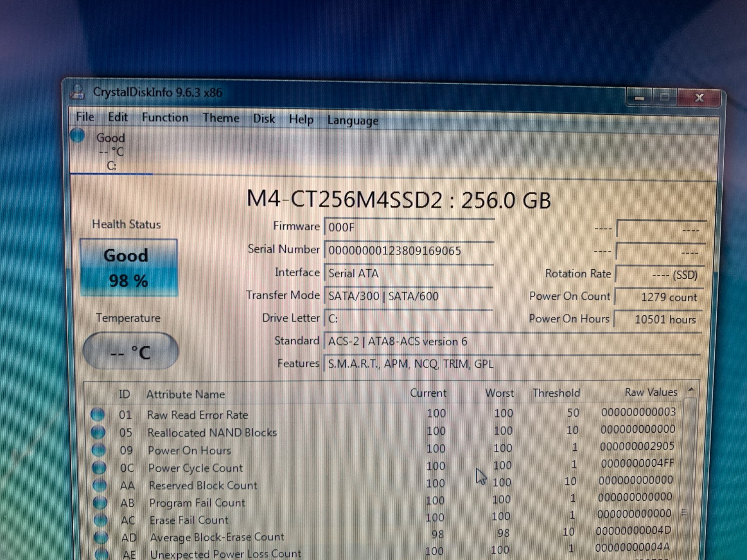The width and height of the screenshot is (747, 560).
Task: Select the Power On Hours attribute row
Action: [384, 449]
